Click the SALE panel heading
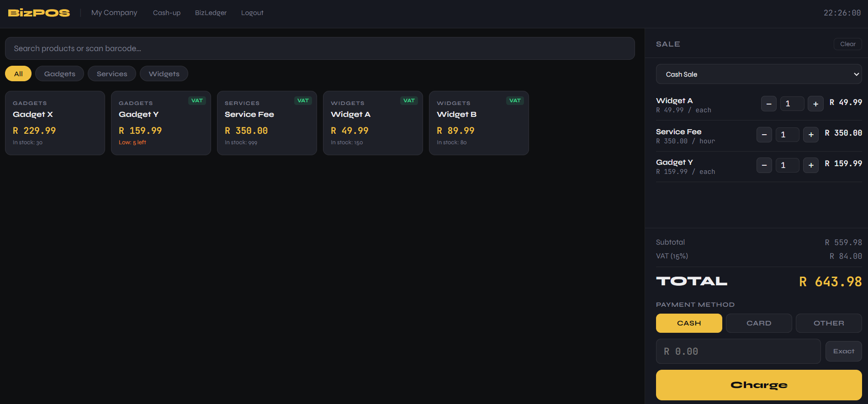Screen dimensions: 868x404 668,44
